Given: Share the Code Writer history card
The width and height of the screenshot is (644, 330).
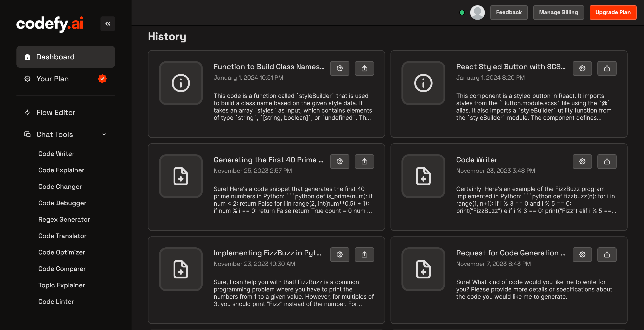Looking at the screenshot, I should point(607,161).
